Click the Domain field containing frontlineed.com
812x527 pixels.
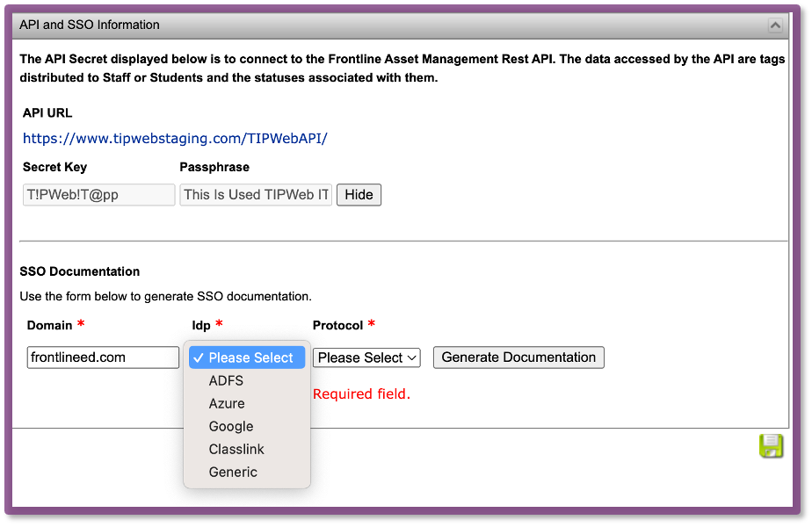[x=103, y=357]
